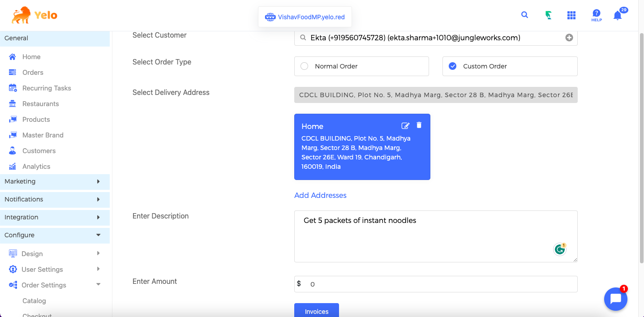Expand the Design submenu arrow

coord(98,253)
